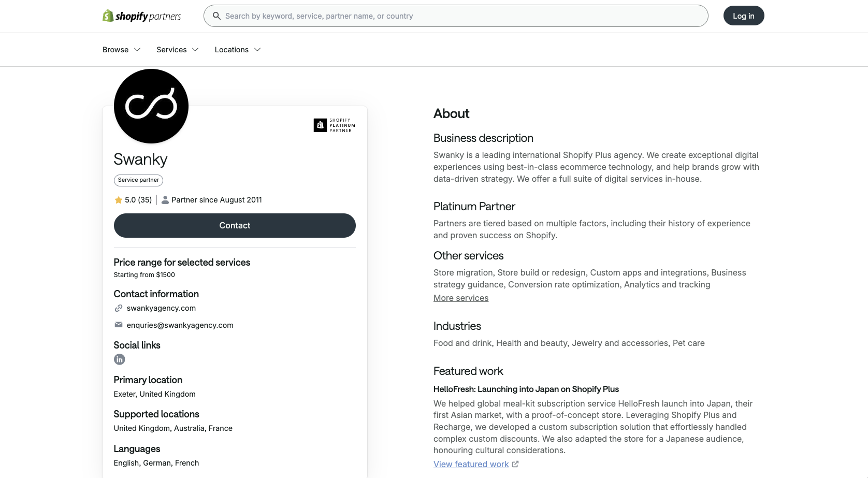Viewport: 868px width, 478px height.
Task: Click the gold star rating icon
Action: [x=119, y=200]
